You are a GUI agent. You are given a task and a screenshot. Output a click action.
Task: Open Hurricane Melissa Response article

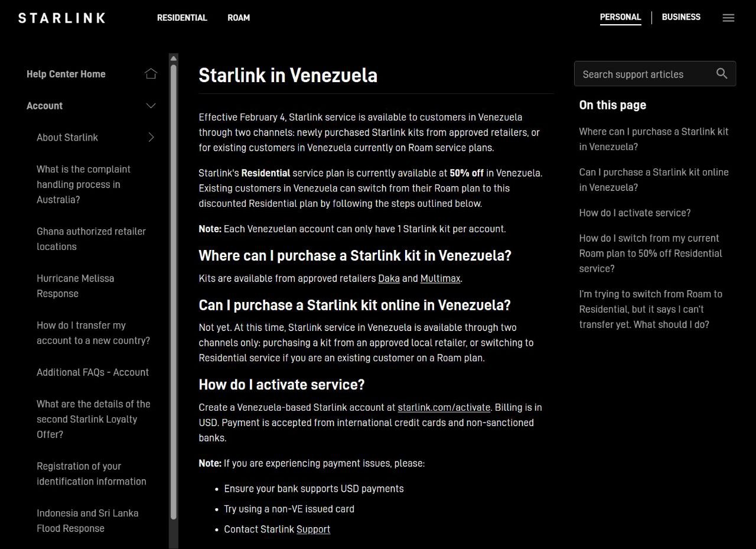[x=75, y=285]
